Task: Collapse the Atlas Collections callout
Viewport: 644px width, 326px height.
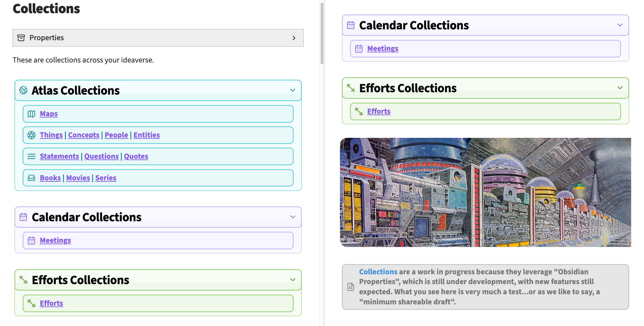Action: [x=293, y=90]
